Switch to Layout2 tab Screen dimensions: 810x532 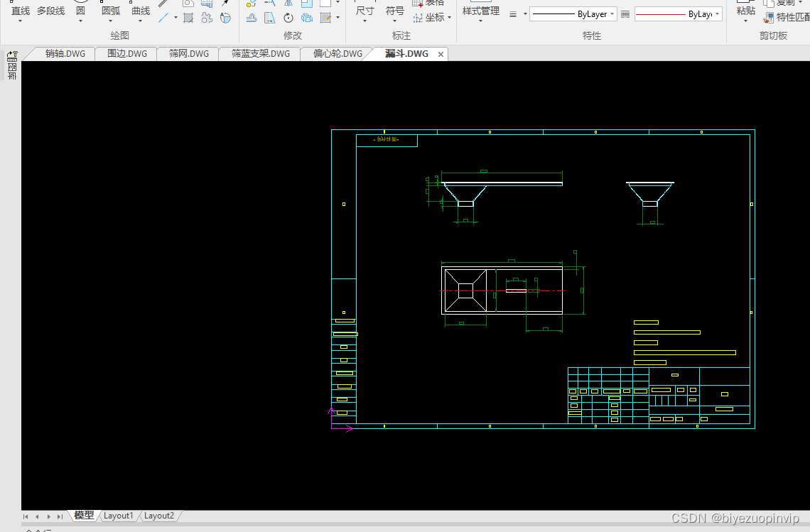158,516
